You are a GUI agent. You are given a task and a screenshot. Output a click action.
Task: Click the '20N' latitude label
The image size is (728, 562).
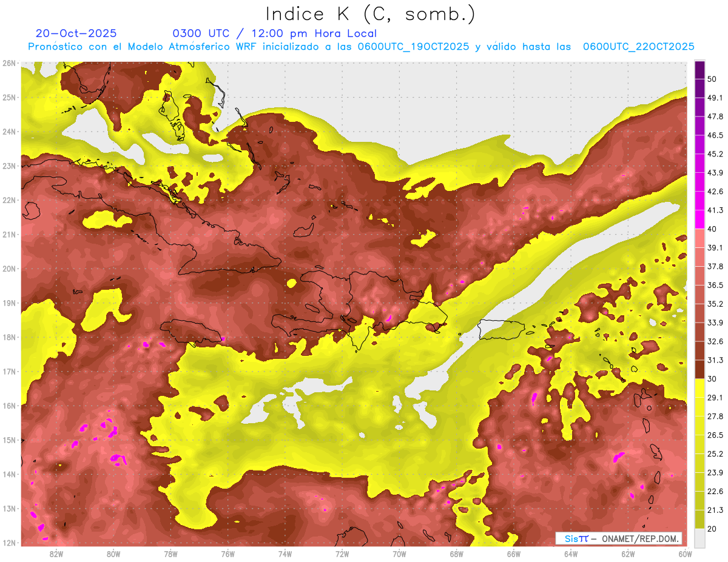click(9, 269)
